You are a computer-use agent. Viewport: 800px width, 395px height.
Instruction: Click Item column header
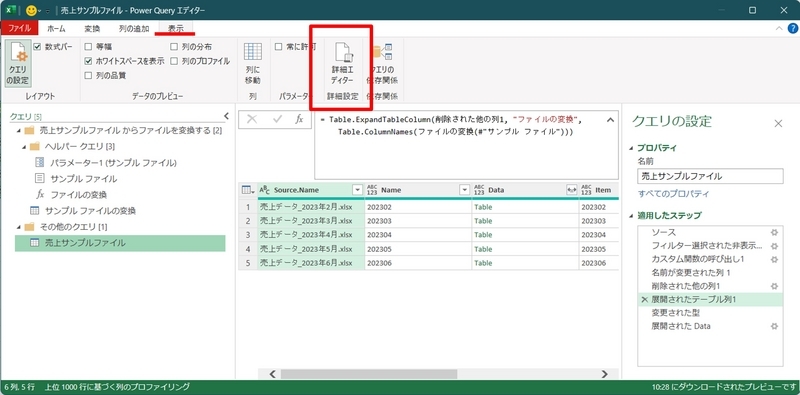tap(599, 190)
